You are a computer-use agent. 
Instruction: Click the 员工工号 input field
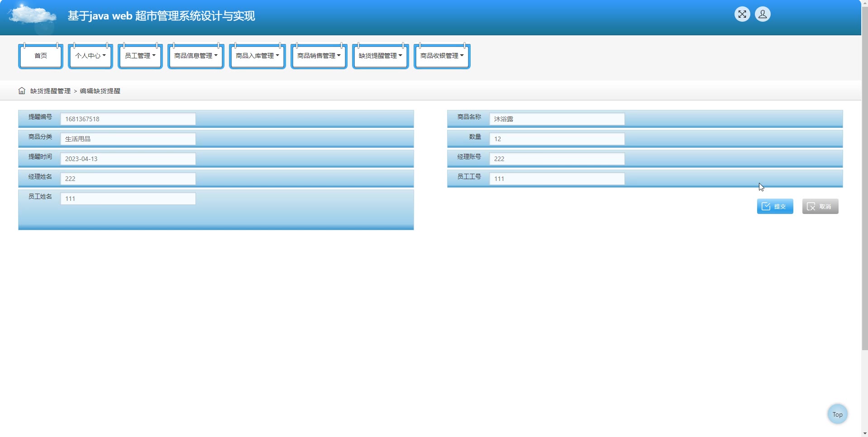pyautogui.click(x=557, y=179)
